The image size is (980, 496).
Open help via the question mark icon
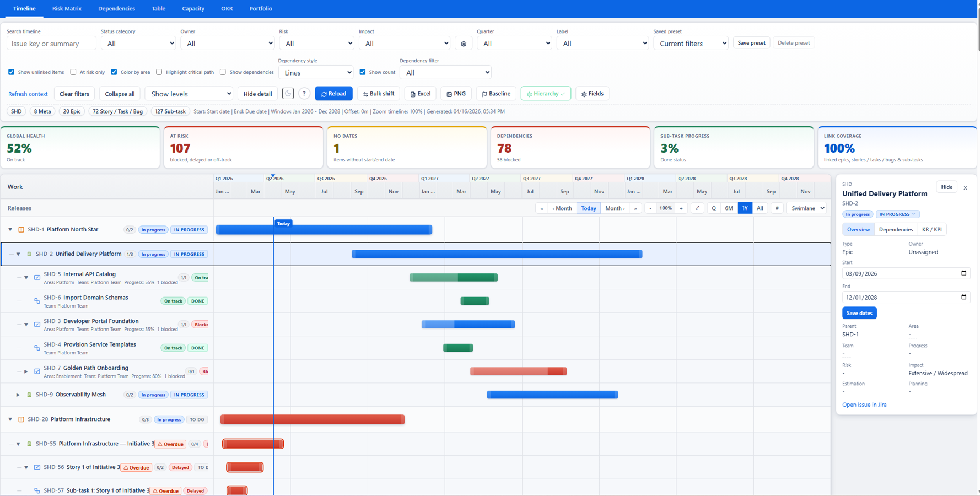(304, 93)
